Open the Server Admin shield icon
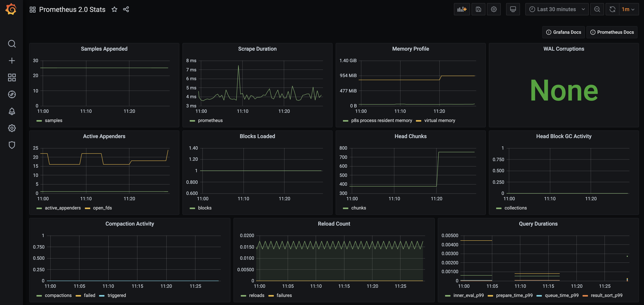 click(x=12, y=145)
